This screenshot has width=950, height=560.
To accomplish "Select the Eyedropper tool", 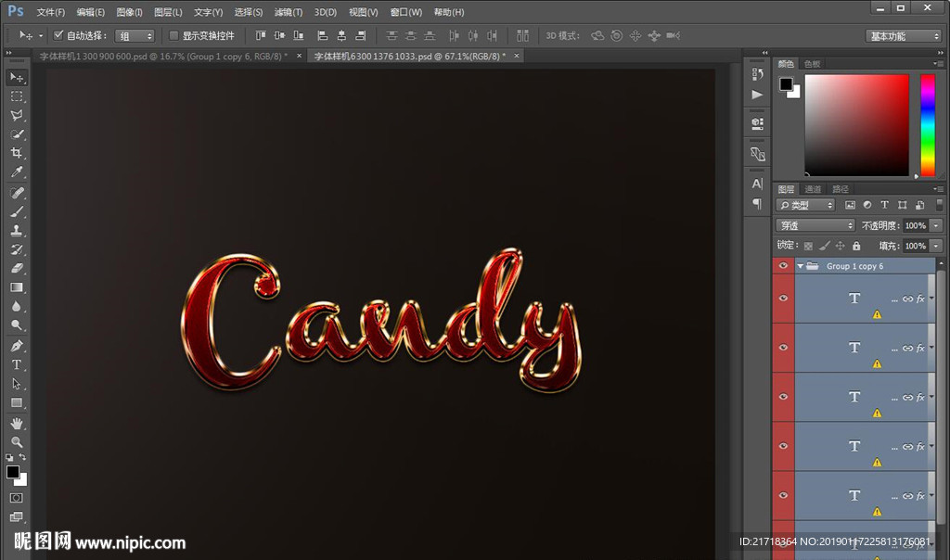I will click(17, 172).
